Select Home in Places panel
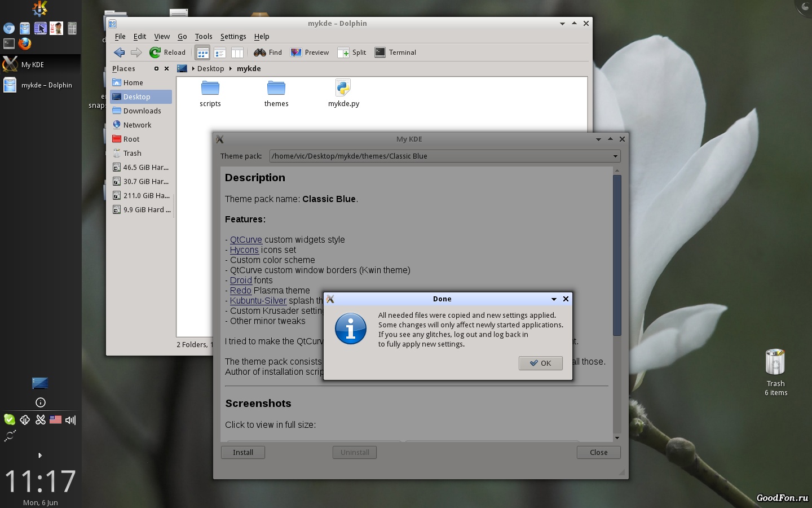 point(141,82)
